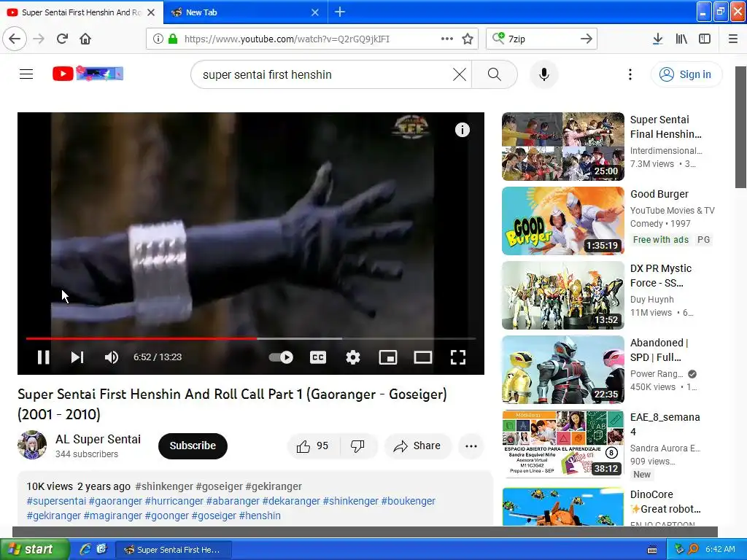Click the #gaoranger hashtag link
This screenshot has height=560, width=747.
115,501
